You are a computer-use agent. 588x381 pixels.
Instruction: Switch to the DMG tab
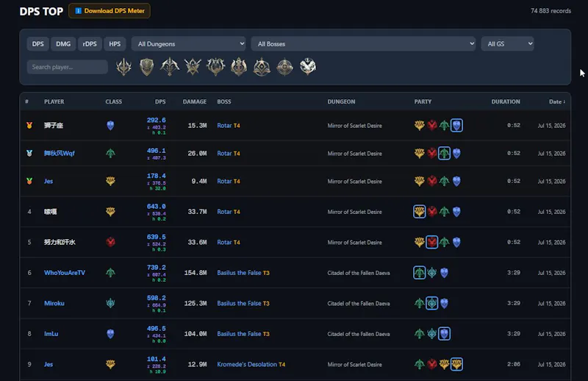(63, 44)
